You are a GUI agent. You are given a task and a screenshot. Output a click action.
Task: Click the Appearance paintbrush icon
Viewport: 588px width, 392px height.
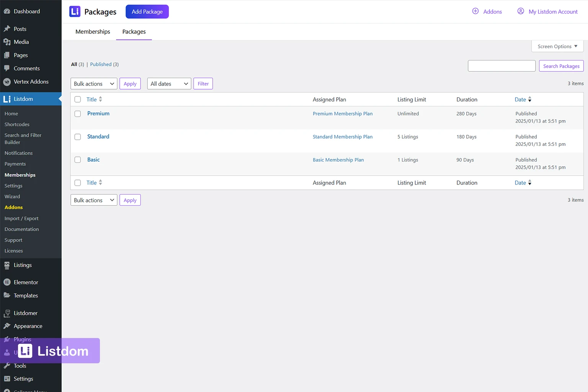pos(7,326)
